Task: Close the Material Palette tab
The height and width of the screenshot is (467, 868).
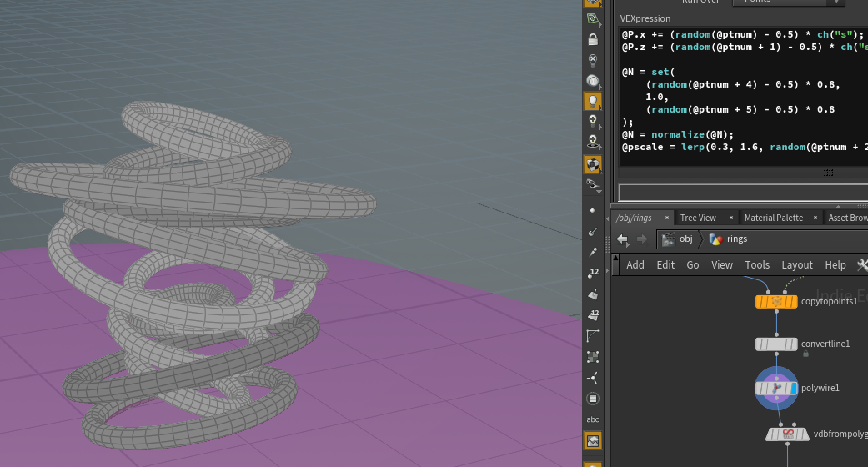Action: (815, 218)
